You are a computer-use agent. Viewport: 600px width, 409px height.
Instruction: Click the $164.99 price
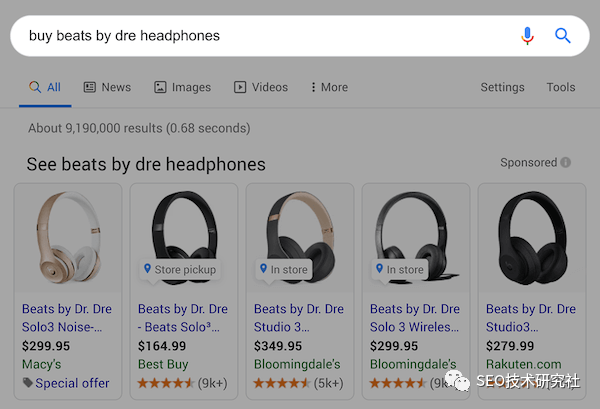pyautogui.click(x=162, y=346)
